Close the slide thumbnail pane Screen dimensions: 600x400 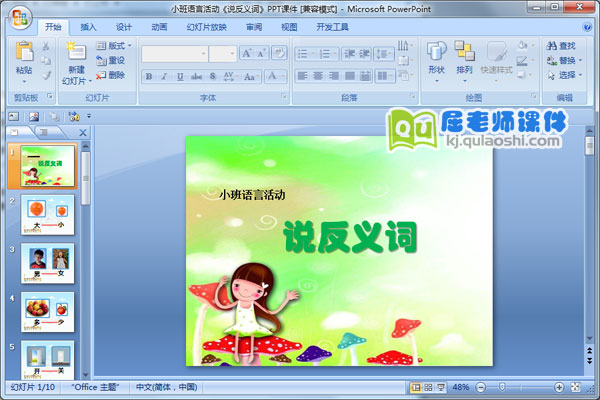point(83,133)
